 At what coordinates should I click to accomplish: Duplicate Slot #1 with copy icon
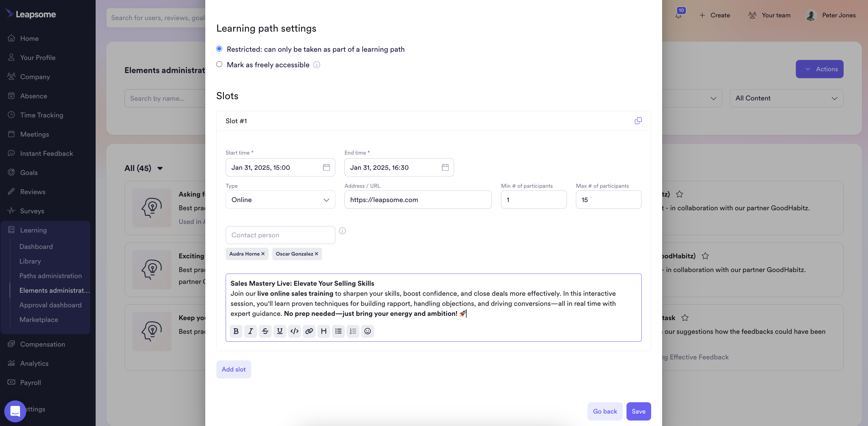[x=638, y=120]
